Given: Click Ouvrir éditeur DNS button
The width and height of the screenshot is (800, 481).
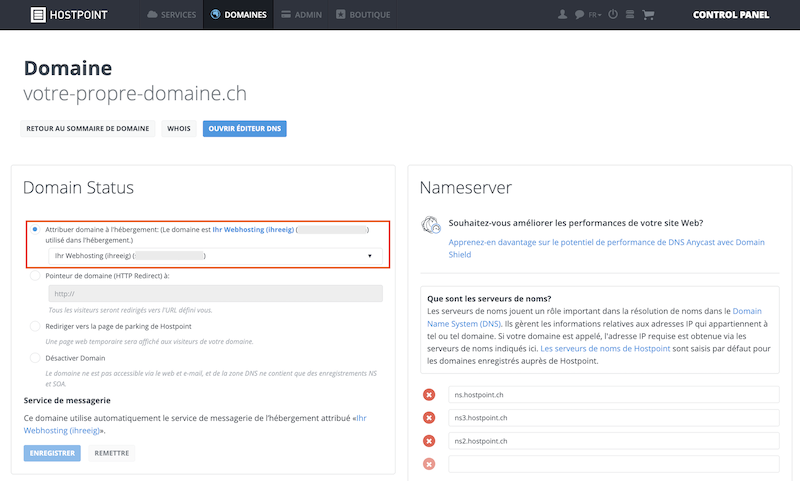Looking at the screenshot, I should pyautogui.click(x=244, y=129).
